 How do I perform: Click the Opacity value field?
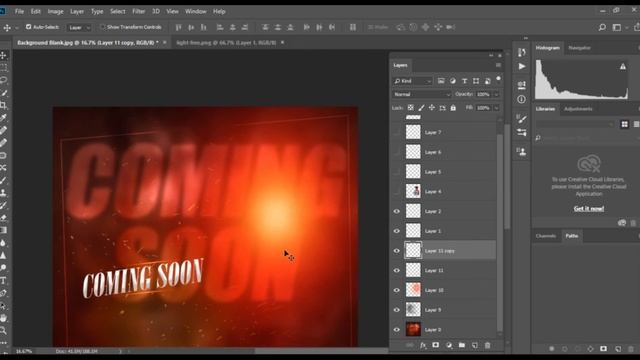[483, 94]
